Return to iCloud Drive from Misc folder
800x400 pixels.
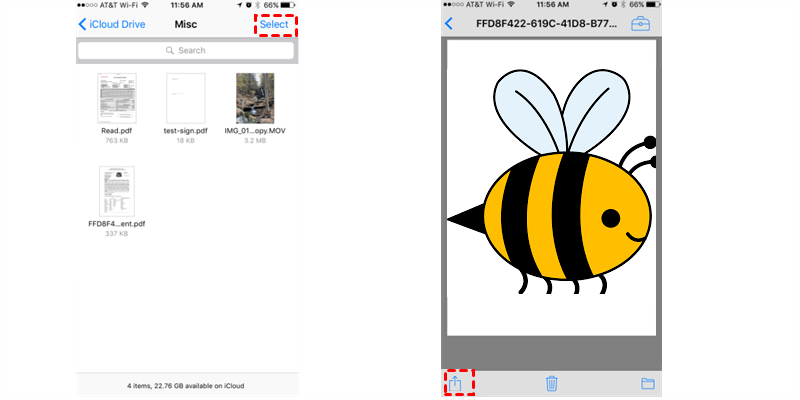[112, 24]
